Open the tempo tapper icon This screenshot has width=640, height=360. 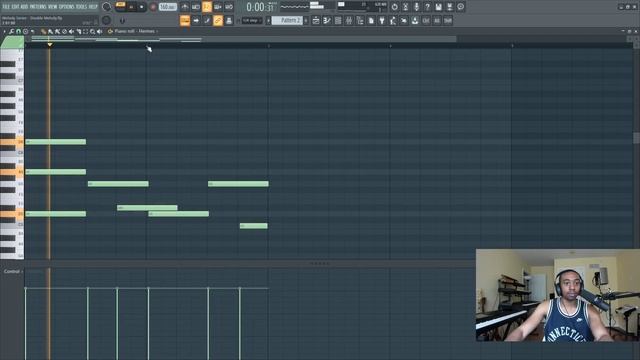click(x=393, y=20)
